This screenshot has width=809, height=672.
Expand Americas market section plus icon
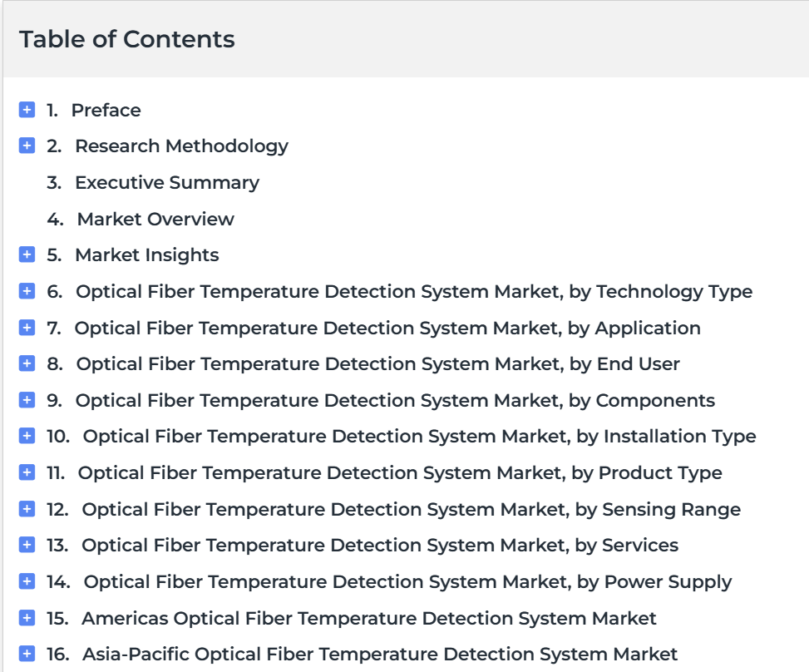point(27,618)
